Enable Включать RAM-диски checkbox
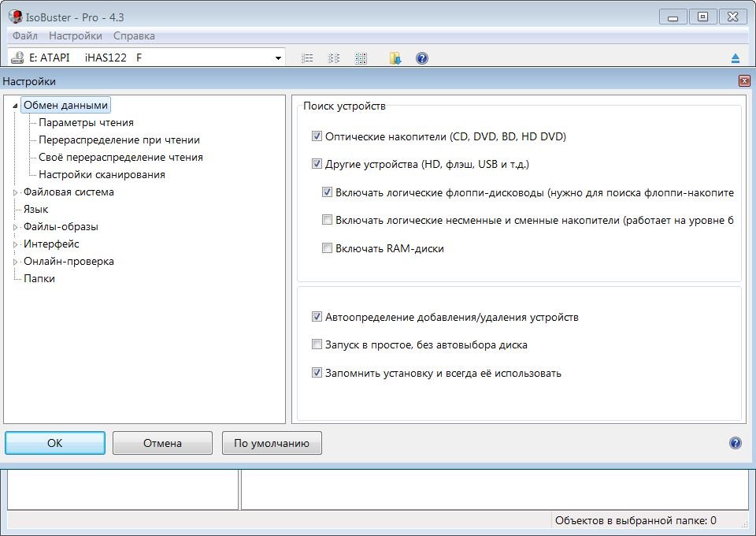 (x=327, y=248)
